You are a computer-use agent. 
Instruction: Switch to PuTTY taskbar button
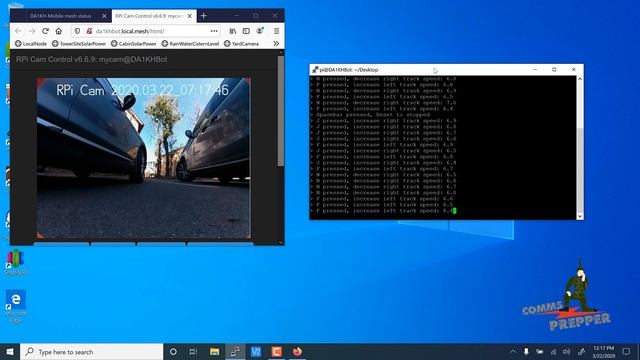(235, 352)
